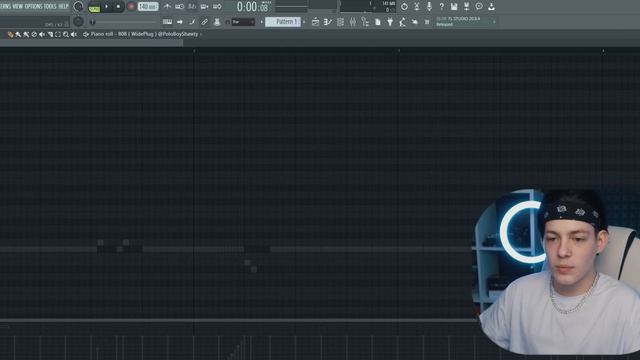Screen dimensions: 640x360
Task: Open the tempo tapper icon
Action: pos(402,22)
